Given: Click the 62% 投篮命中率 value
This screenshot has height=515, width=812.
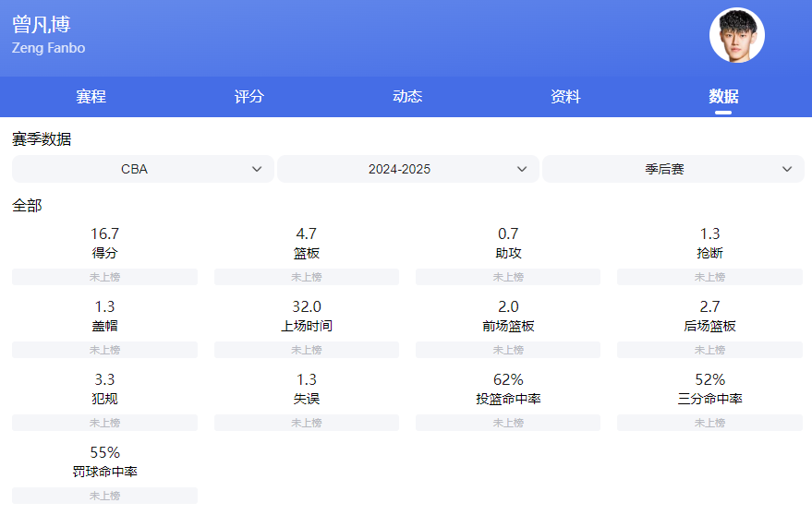Looking at the screenshot, I should 508,380.
